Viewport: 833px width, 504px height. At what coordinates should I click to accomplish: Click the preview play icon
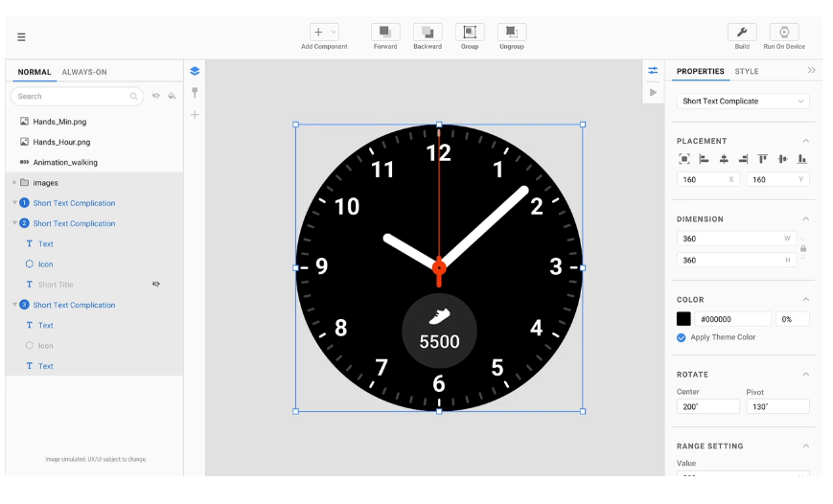tap(653, 92)
